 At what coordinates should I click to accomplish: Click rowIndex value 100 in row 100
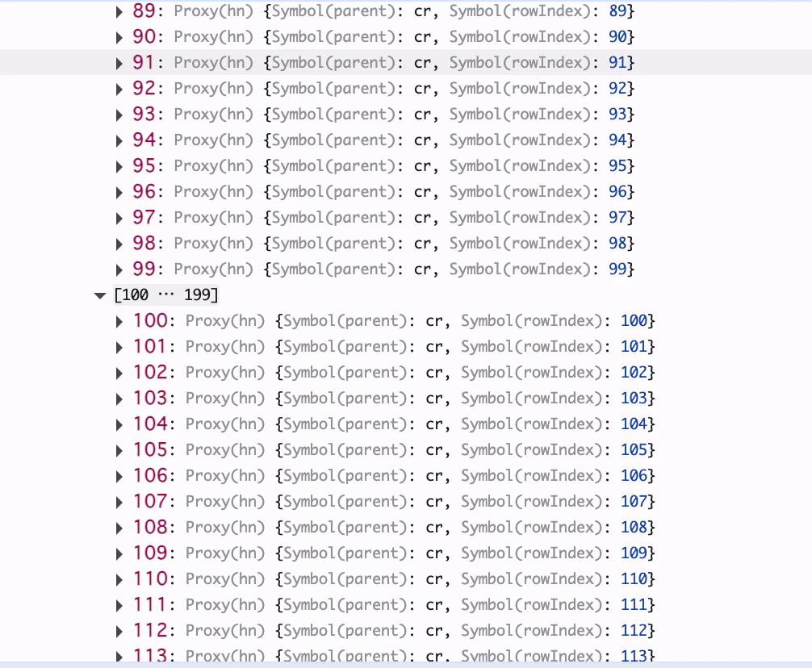(634, 321)
